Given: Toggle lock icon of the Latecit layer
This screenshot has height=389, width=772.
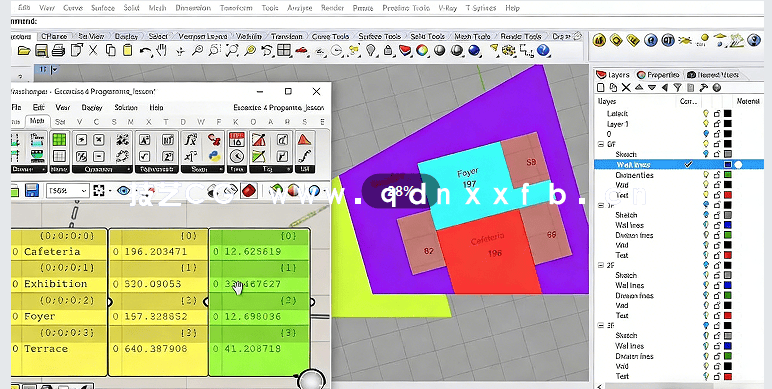Looking at the screenshot, I should pos(717,114).
